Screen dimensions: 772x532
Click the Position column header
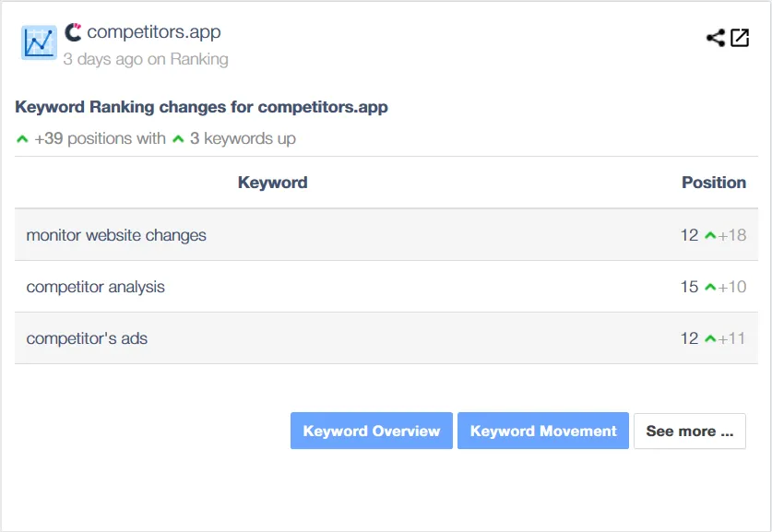pos(714,183)
